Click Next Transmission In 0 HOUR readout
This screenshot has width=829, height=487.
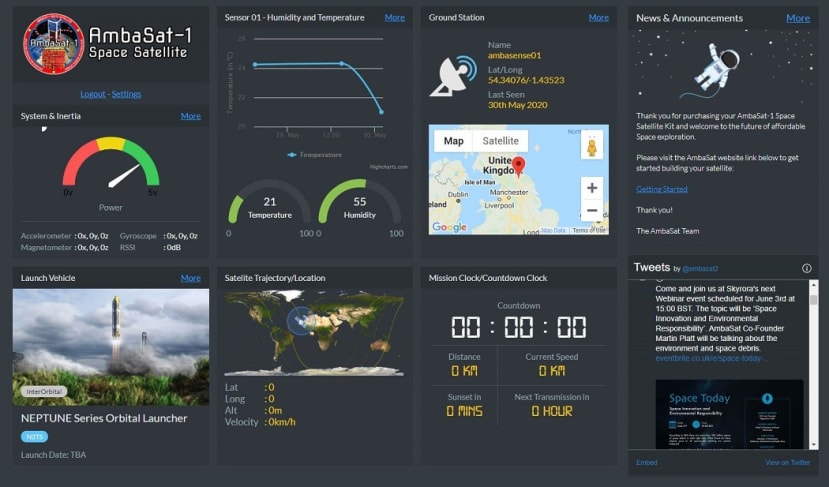click(x=551, y=411)
